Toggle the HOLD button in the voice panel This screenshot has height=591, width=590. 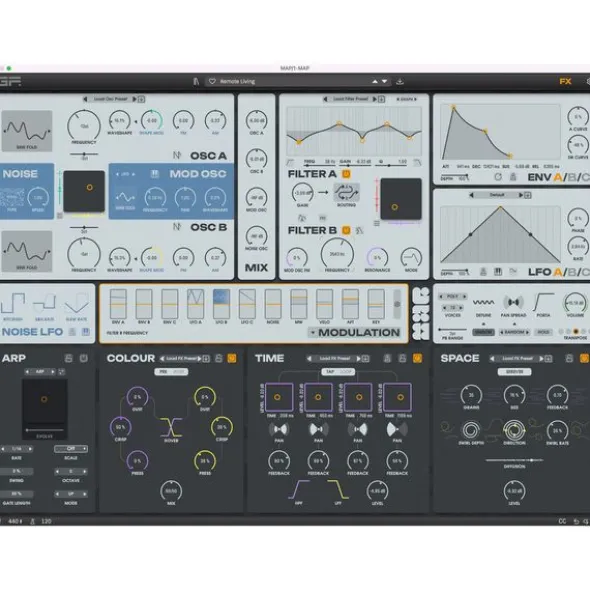tap(543, 332)
